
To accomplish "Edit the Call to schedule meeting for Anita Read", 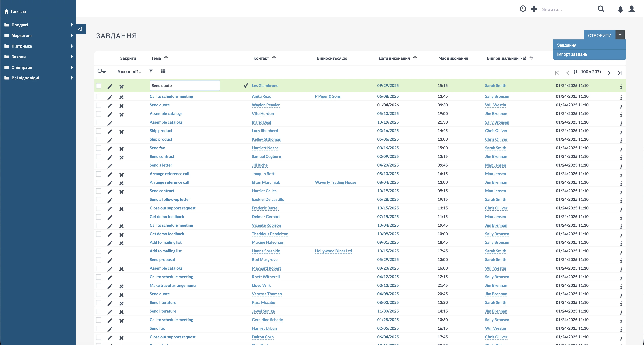I will pyautogui.click(x=110, y=97).
